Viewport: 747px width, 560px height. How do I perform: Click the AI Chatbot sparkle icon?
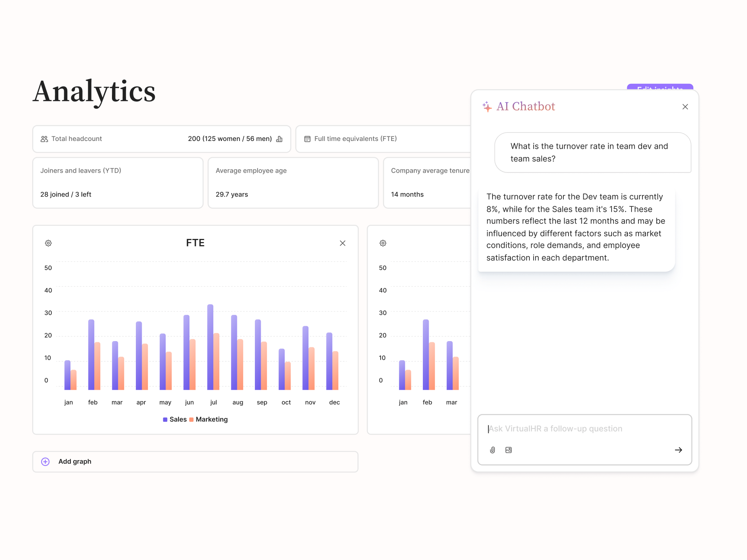tap(487, 107)
